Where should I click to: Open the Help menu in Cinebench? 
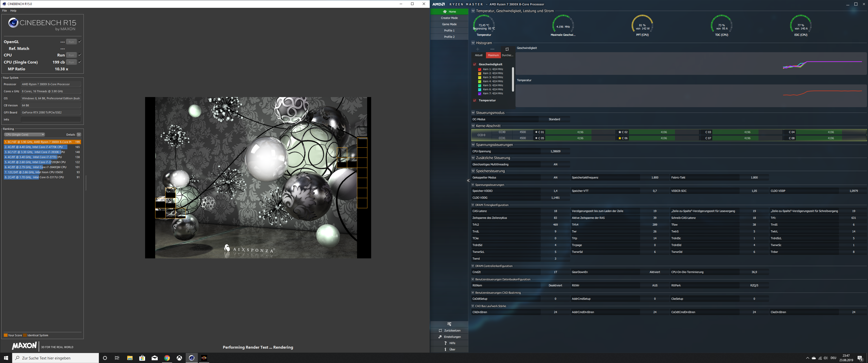tap(13, 11)
